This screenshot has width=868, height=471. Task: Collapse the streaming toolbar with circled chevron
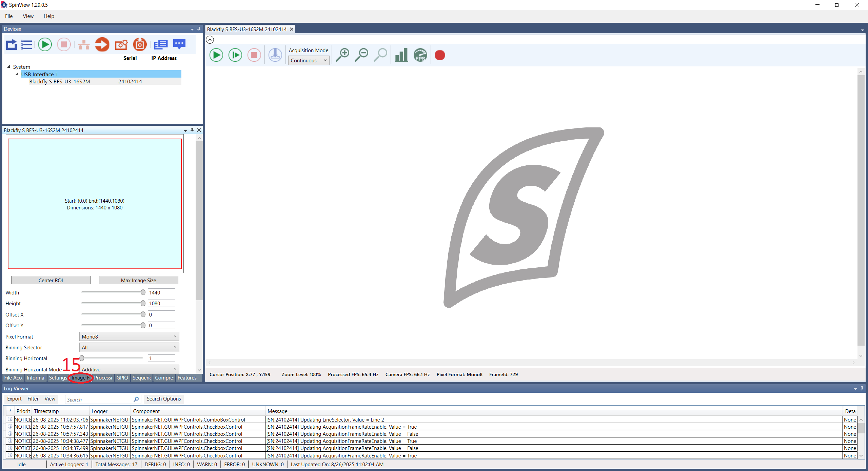click(x=210, y=40)
